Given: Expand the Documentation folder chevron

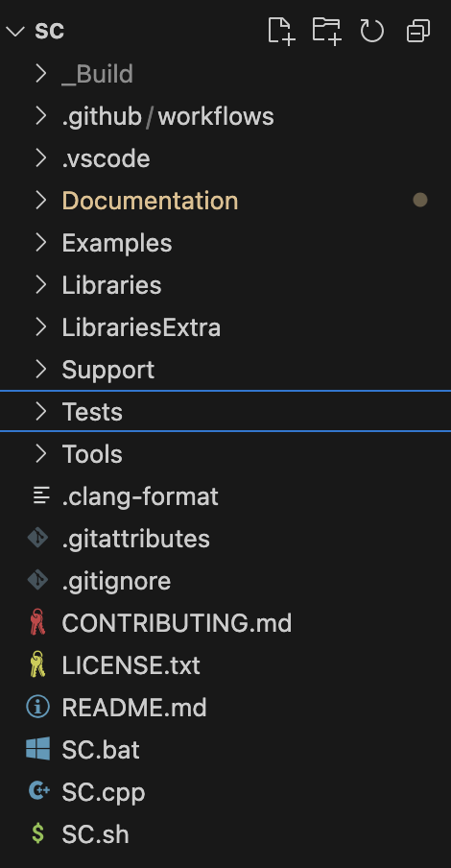Looking at the screenshot, I should coord(40,200).
